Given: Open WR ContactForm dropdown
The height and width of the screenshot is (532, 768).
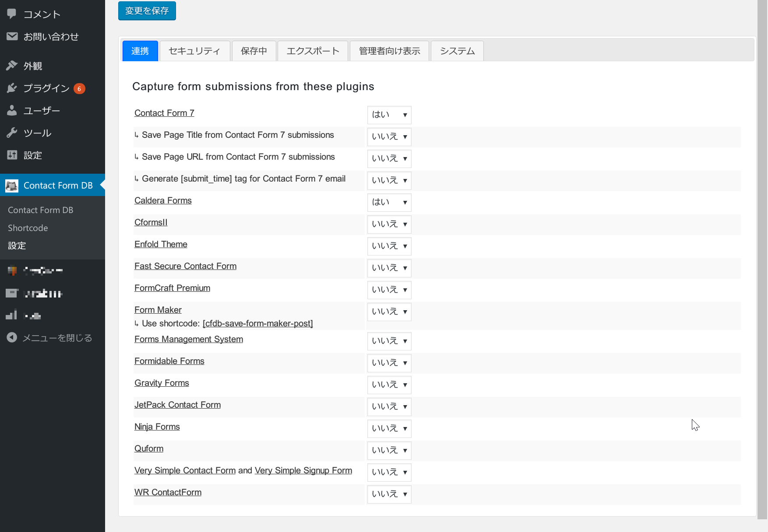Looking at the screenshot, I should coord(389,494).
